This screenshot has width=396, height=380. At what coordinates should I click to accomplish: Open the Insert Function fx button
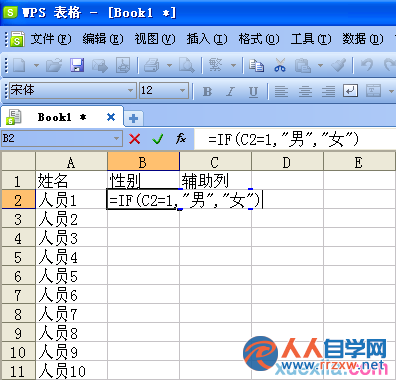pos(181,138)
